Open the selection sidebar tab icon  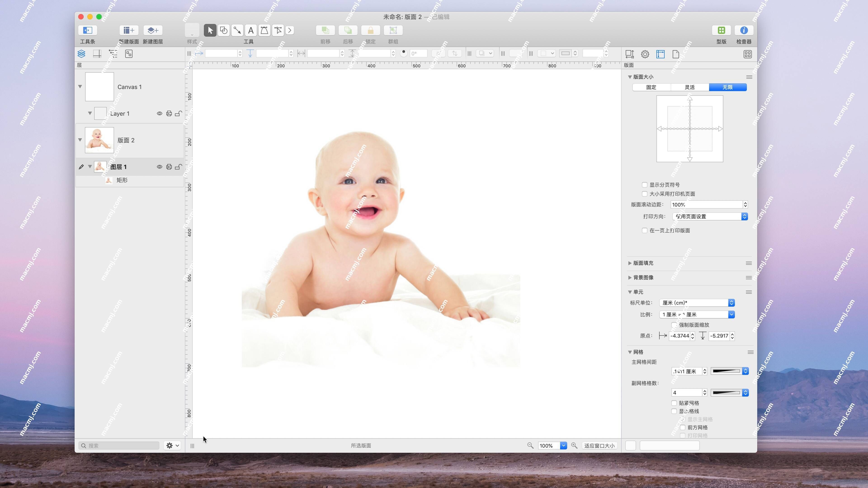(129, 54)
